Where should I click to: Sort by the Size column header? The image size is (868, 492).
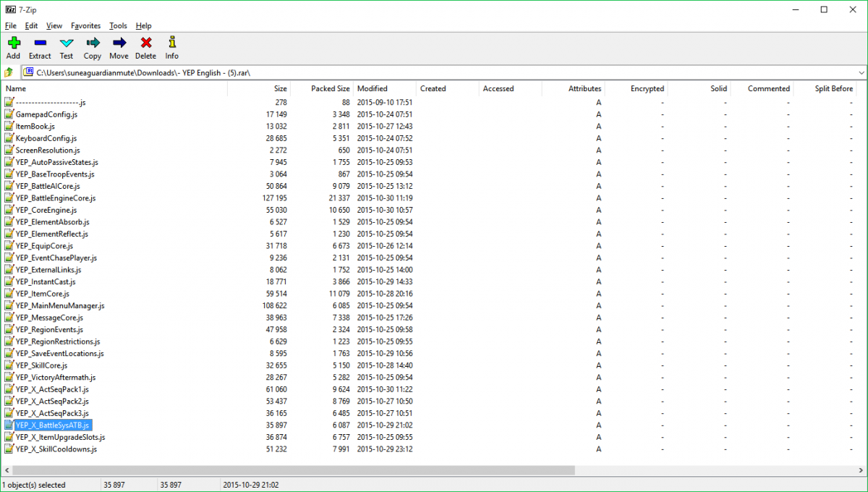pos(259,88)
